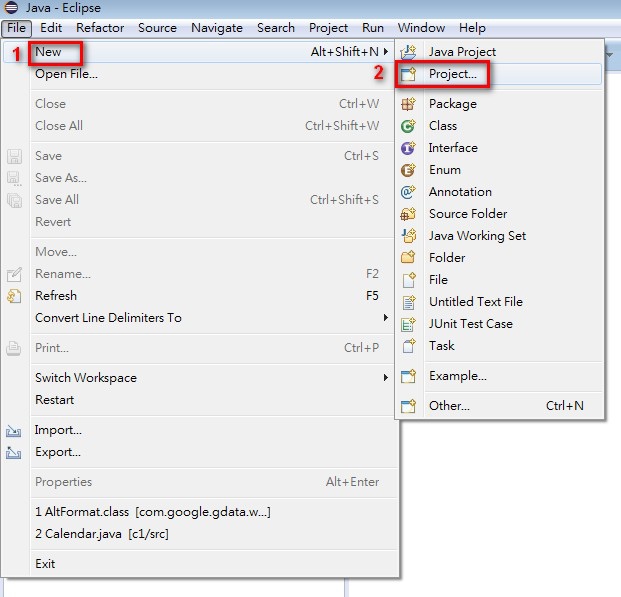Select Refresh menu entry

coord(198,296)
